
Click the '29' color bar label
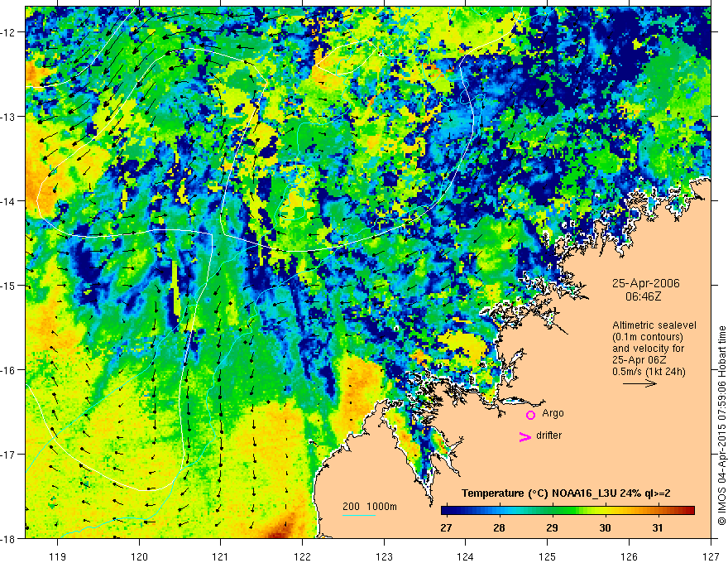click(552, 528)
